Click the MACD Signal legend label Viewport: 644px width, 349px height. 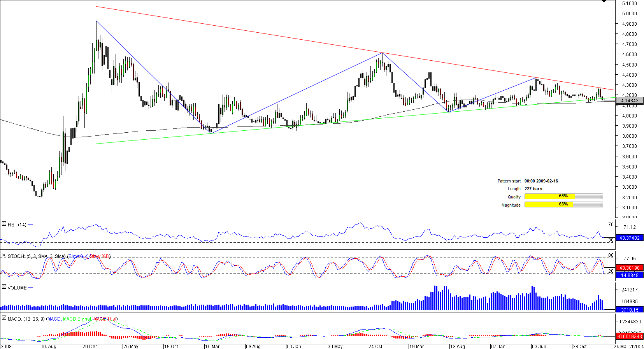point(77,319)
